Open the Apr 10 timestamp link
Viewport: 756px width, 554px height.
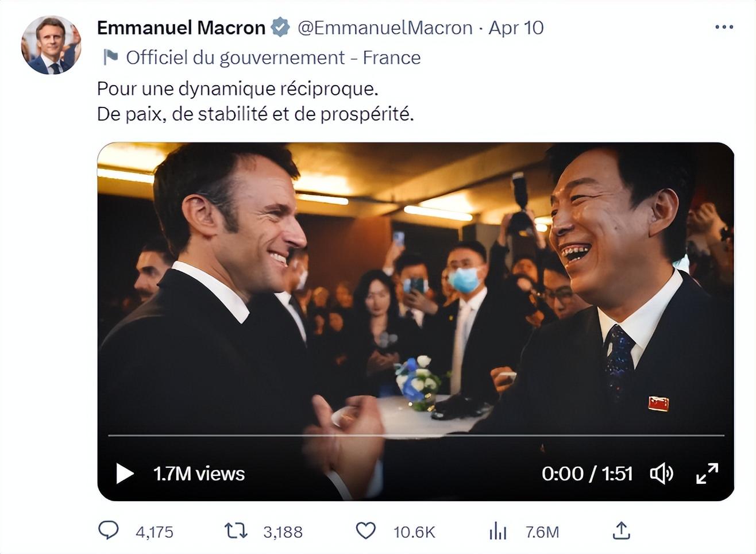(516, 28)
